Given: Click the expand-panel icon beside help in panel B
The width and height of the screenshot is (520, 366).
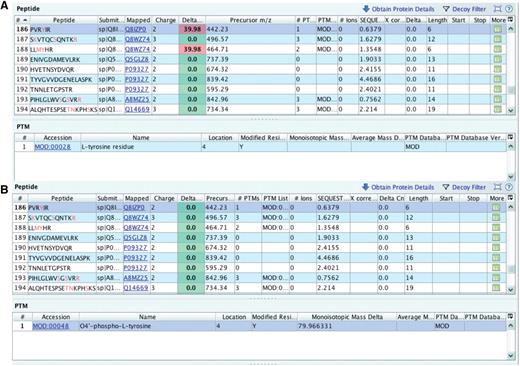Looking at the screenshot, I should coord(498,187).
